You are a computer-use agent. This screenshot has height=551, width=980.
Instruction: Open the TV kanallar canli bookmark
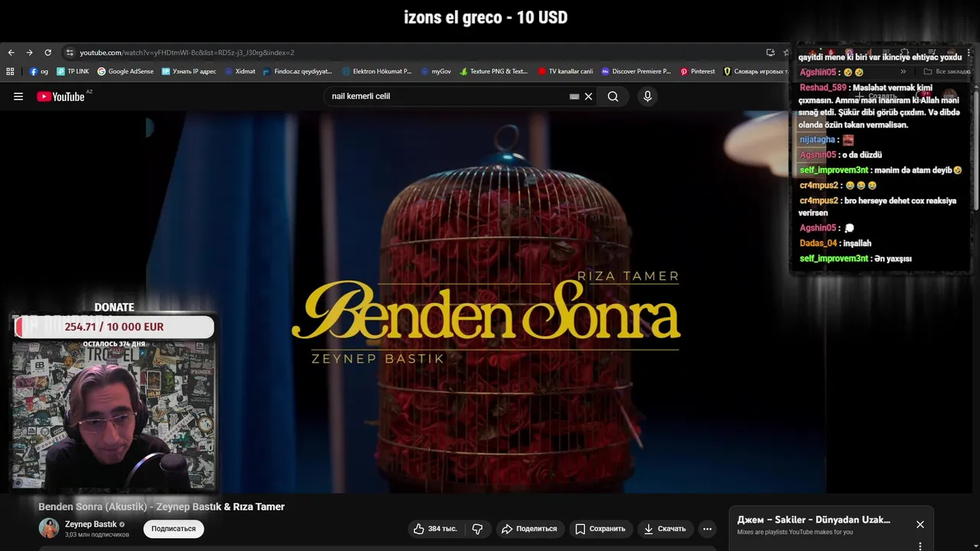point(566,71)
